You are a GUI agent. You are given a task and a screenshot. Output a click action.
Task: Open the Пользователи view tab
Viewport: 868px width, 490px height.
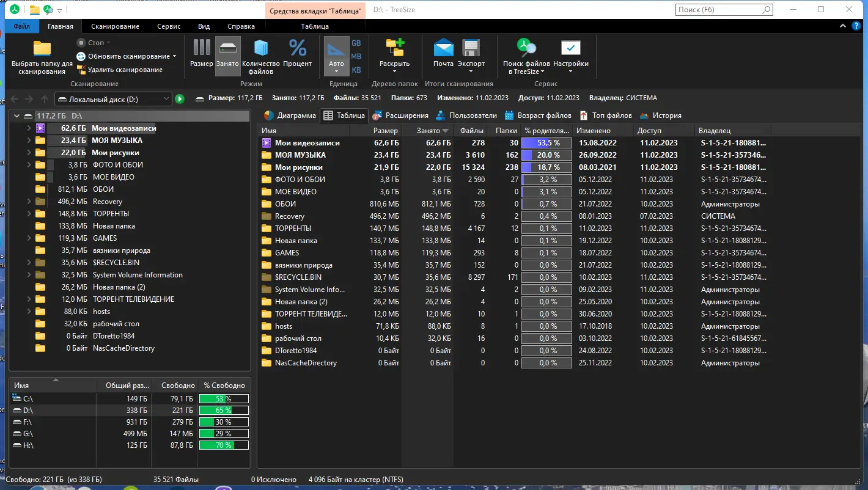pos(466,115)
